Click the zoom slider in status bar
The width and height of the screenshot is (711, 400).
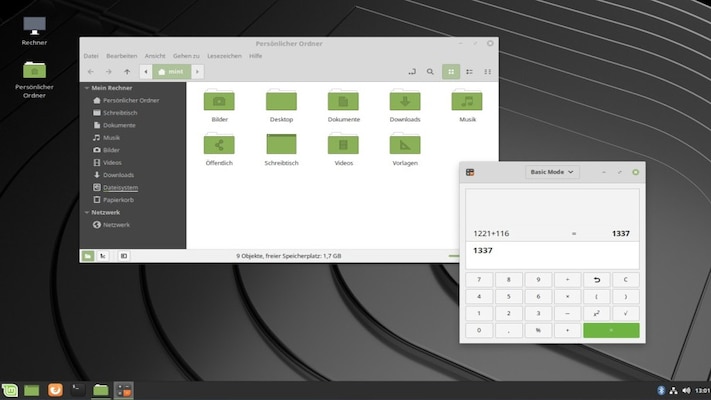(x=453, y=256)
